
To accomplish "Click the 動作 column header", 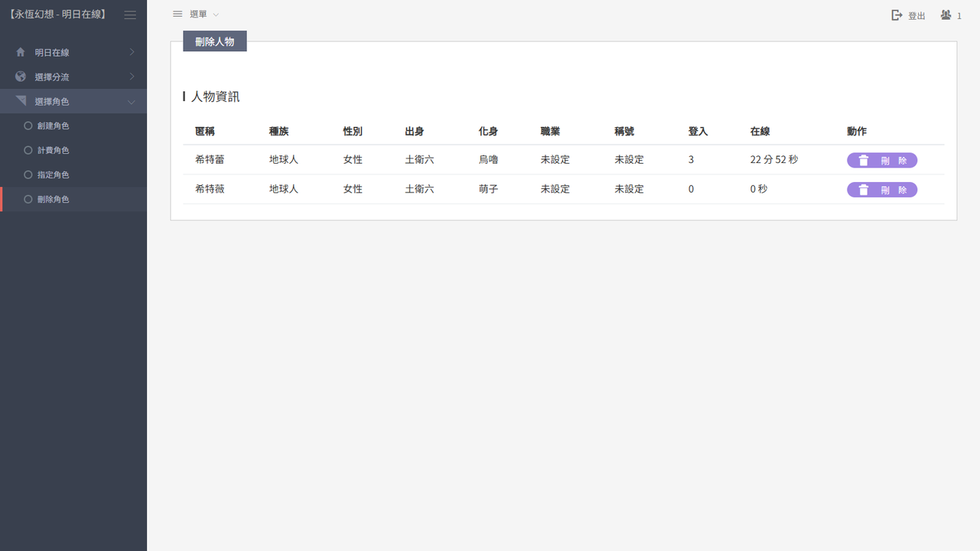I will [x=857, y=131].
